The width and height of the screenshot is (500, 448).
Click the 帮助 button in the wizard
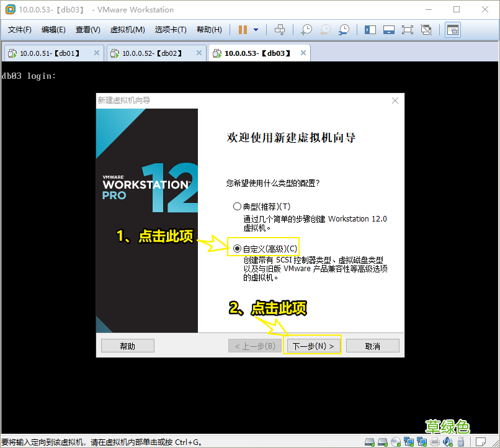[x=128, y=346]
